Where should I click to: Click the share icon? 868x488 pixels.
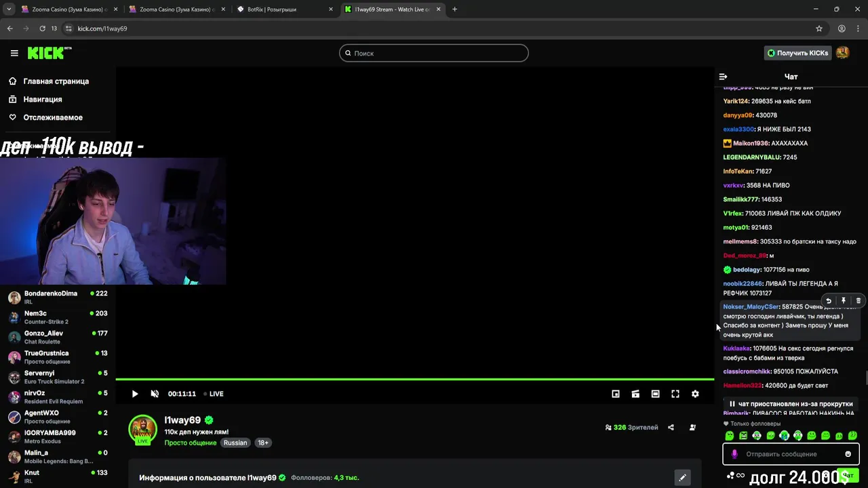(x=671, y=428)
